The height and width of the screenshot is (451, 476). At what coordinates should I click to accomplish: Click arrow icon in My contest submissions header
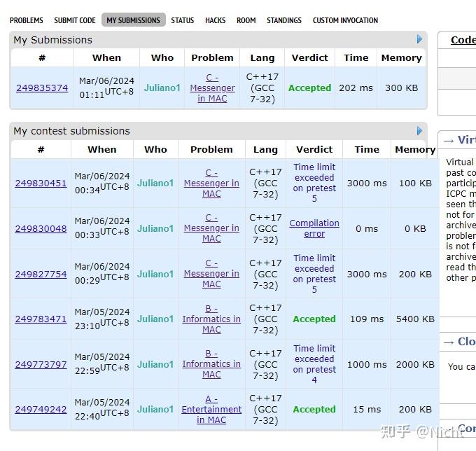419,130
